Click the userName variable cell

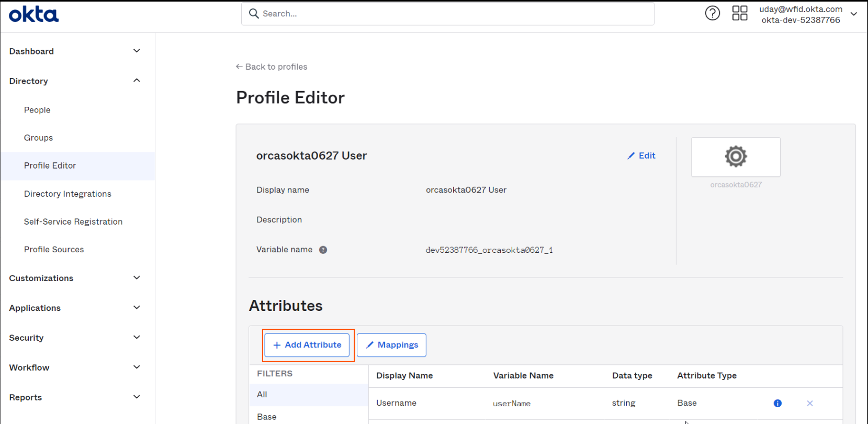512,404
